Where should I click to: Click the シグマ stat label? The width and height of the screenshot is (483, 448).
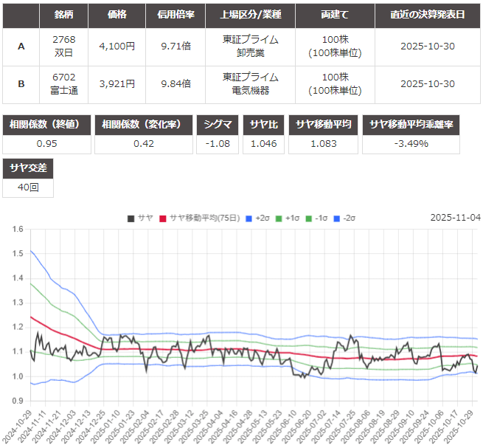[x=218, y=125]
